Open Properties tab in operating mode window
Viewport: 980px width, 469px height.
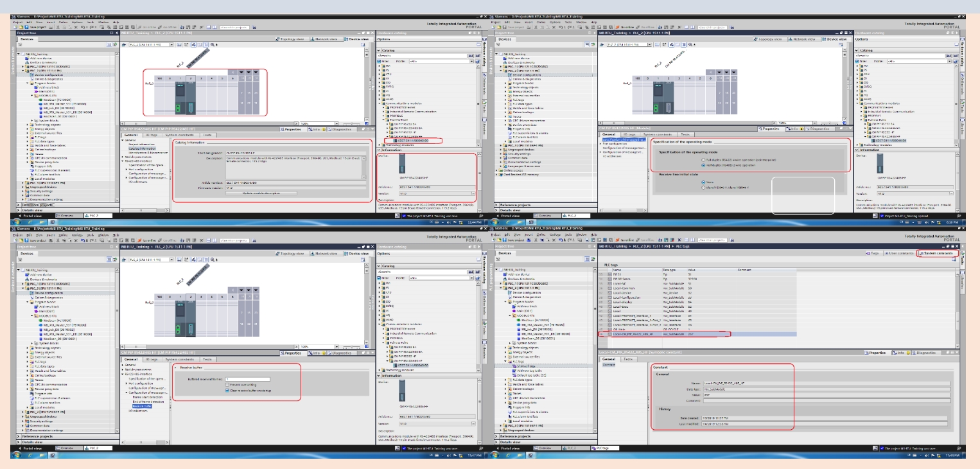[771, 128]
